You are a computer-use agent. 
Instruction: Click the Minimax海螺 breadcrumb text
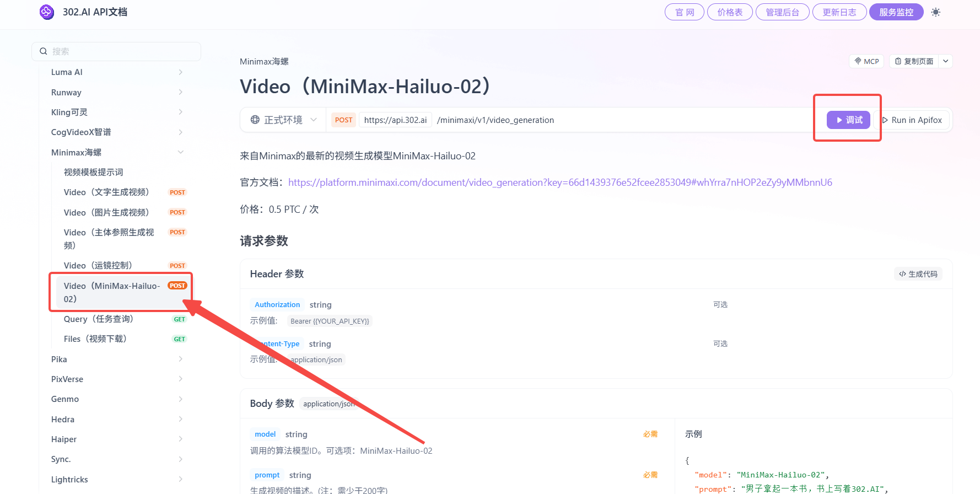pos(264,61)
